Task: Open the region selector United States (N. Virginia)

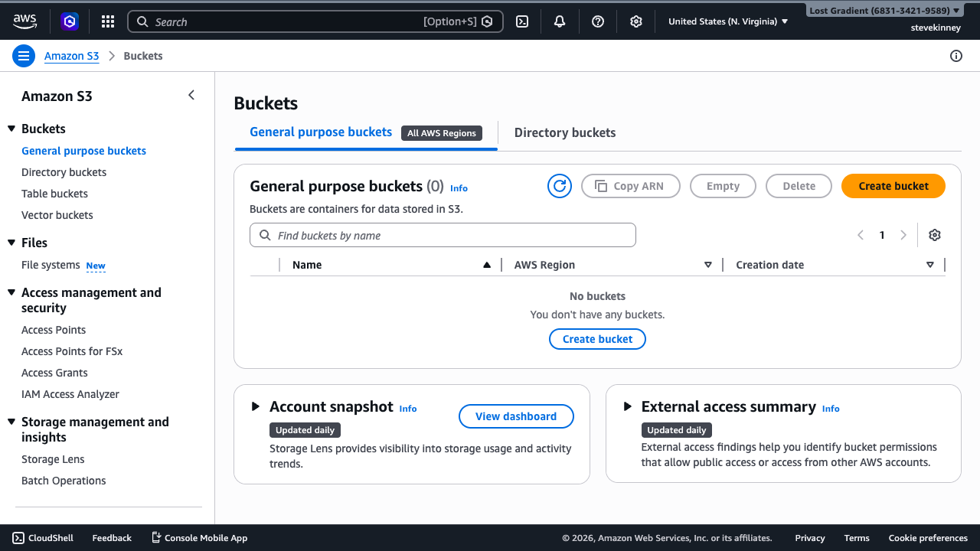Action: (728, 21)
